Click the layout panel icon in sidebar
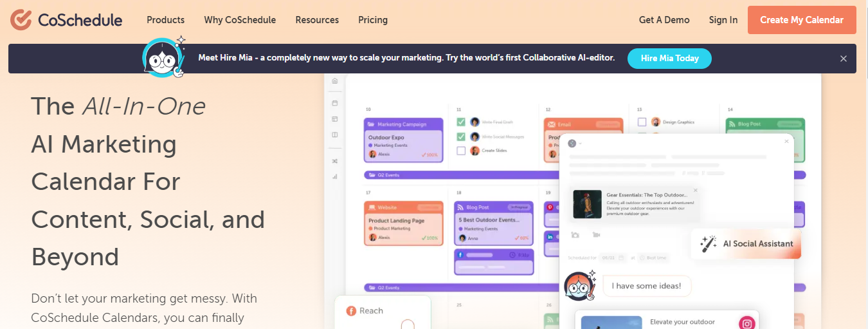The height and width of the screenshot is (329, 868). (x=334, y=119)
